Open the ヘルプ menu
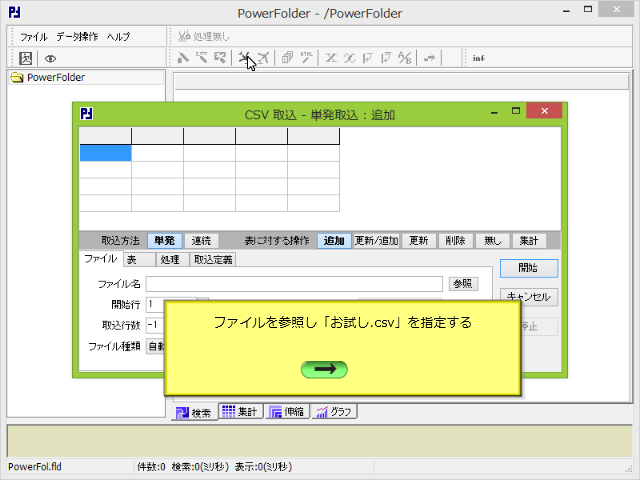 point(118,37)
